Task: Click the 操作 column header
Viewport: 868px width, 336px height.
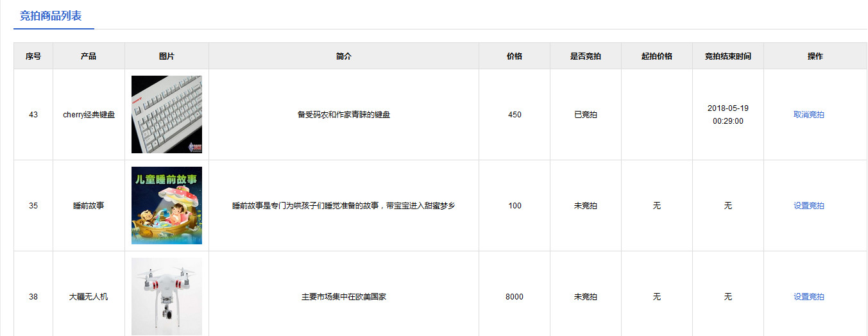Action: coord(815,56)
